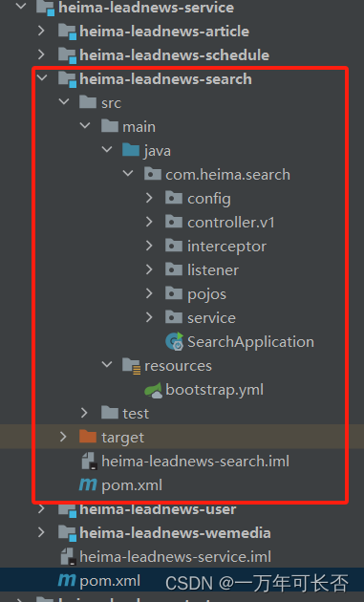Open heima-leadnews-service.iml file
This screenshot has width=364, height=602.
175,557
